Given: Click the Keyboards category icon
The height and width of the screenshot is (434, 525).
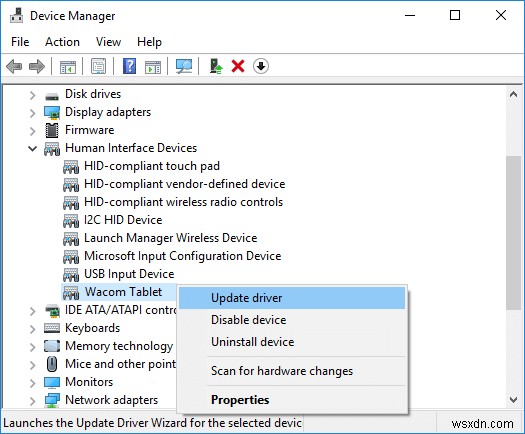Looking at the screenshot, I should tap(52, 328).
